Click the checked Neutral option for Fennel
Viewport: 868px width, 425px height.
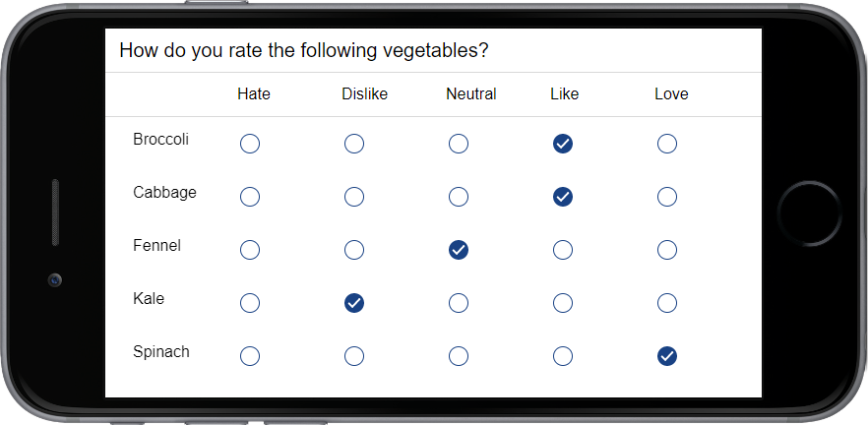pos(459,250)
